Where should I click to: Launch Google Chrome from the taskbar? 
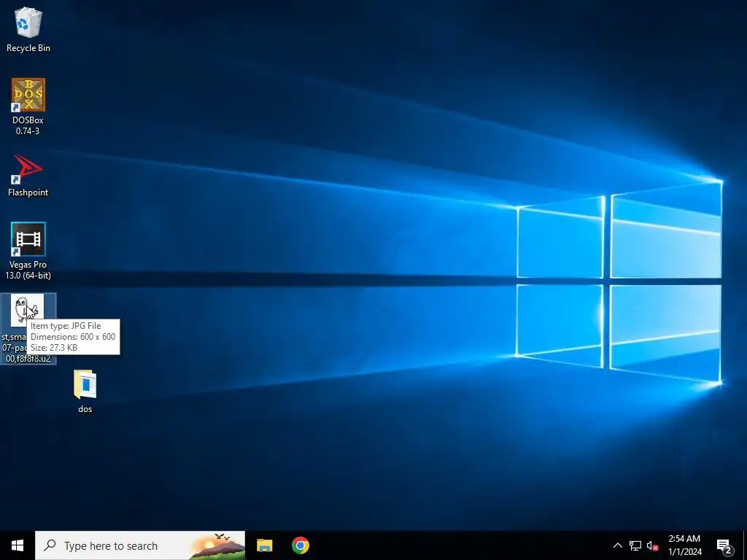point(301,545)
